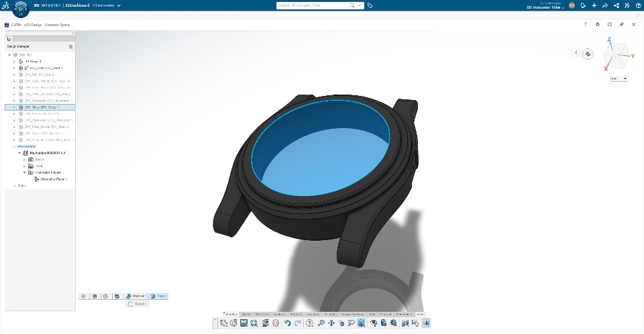Click the question mark help icon in bottom toolbar

click(310, 323)
